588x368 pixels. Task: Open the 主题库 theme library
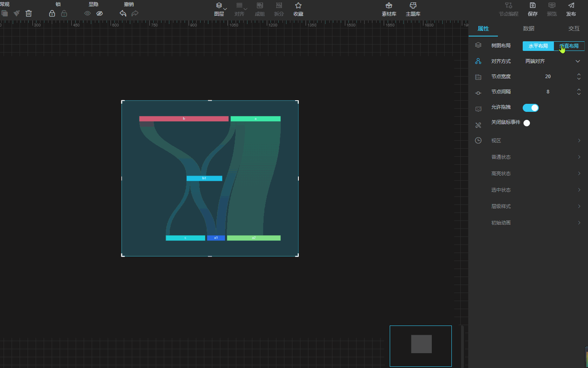pos(413,9)
